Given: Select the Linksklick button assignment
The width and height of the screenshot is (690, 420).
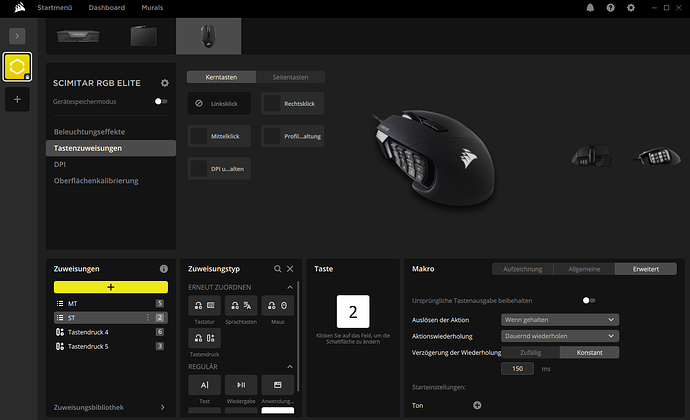Looking at the screenshot, I should point(219,103).
